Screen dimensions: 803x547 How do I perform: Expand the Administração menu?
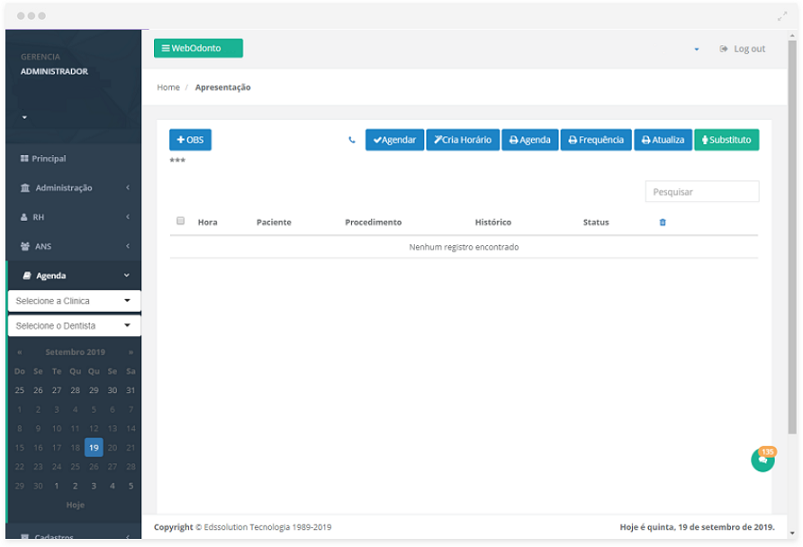(x=74, y=188)
